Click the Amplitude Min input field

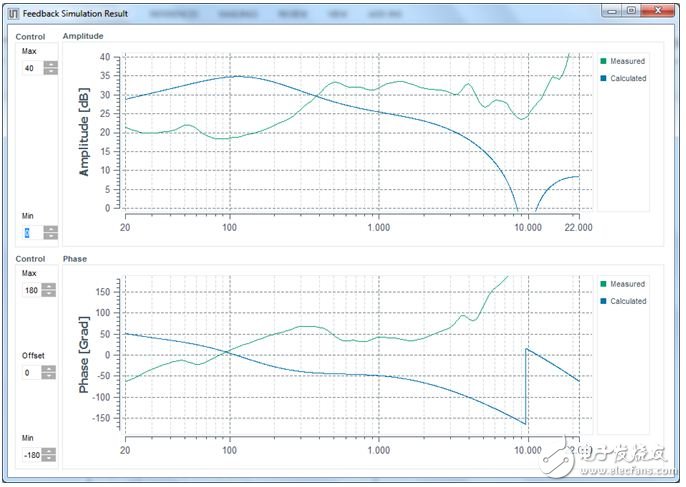click(x=33, y=233)
